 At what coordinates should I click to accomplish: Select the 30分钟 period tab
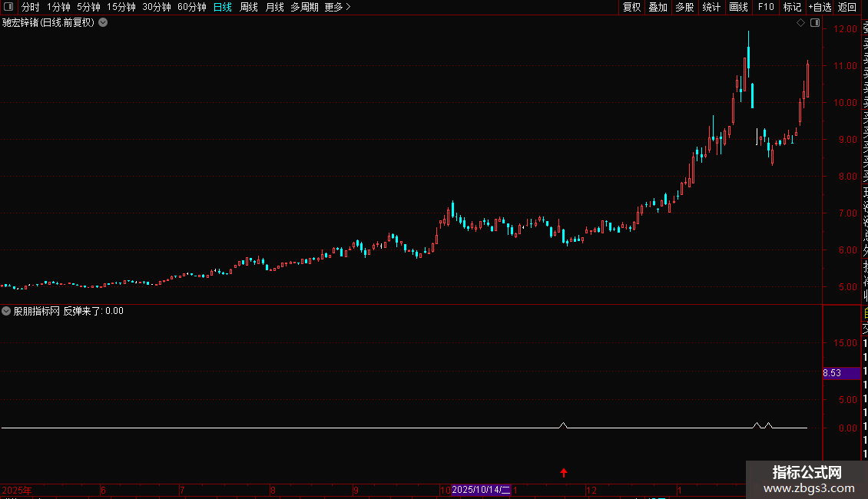[157, 7]
